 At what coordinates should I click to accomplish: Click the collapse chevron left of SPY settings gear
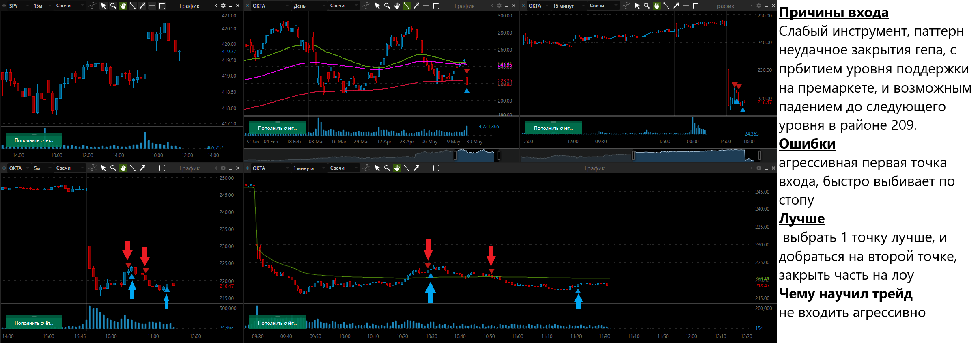tap(216, 6)
